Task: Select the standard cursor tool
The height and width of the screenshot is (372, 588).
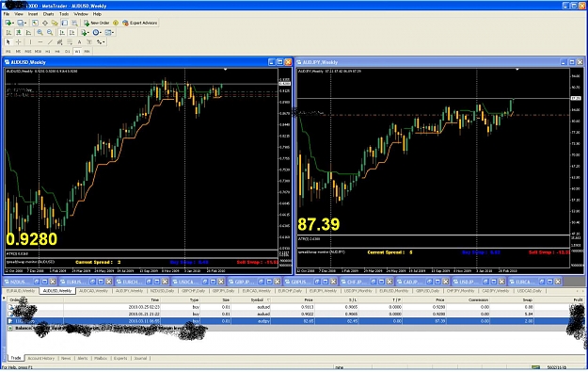Action: (x=8, y=42)
